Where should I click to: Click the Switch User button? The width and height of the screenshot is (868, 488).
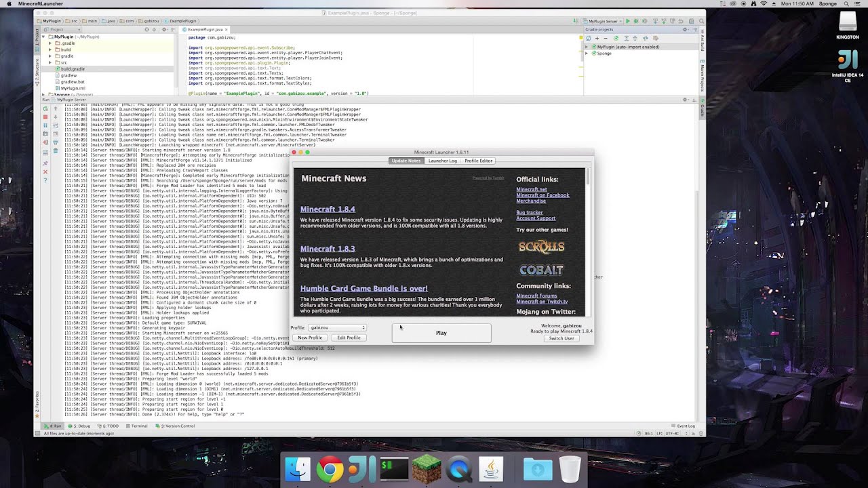coord(561,338)
